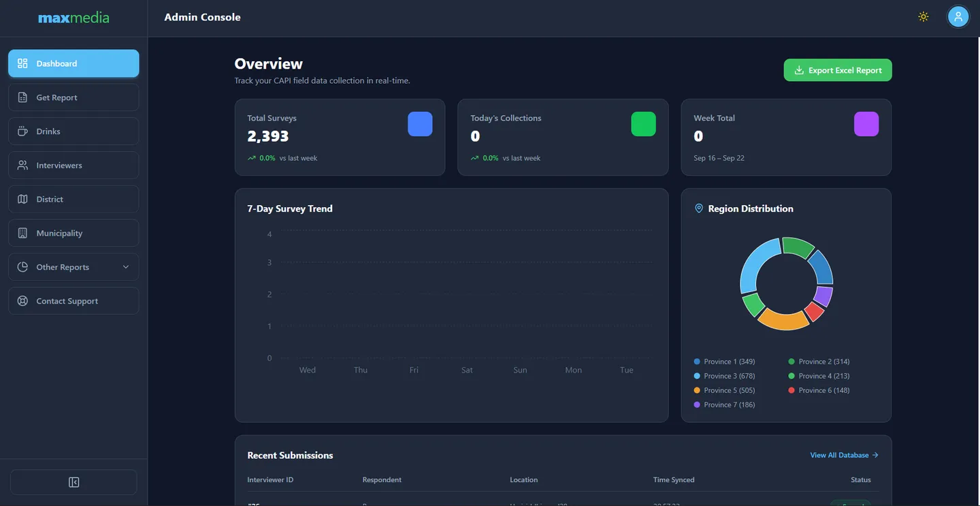This screenshot has width=980, height=506.
Task: Click the Province 5 orange legend dot
Action: click(697, 390)
